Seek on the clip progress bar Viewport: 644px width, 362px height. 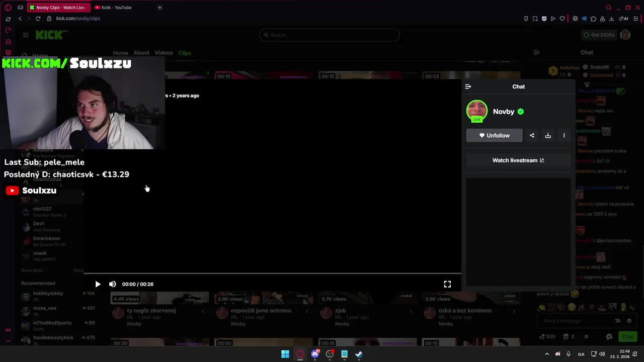click(272, 274)
